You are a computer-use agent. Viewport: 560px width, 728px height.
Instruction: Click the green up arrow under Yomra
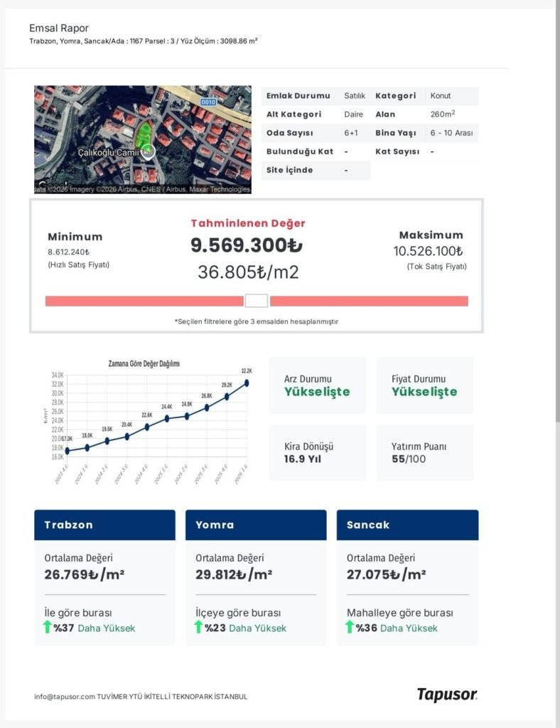click(199, 627)
